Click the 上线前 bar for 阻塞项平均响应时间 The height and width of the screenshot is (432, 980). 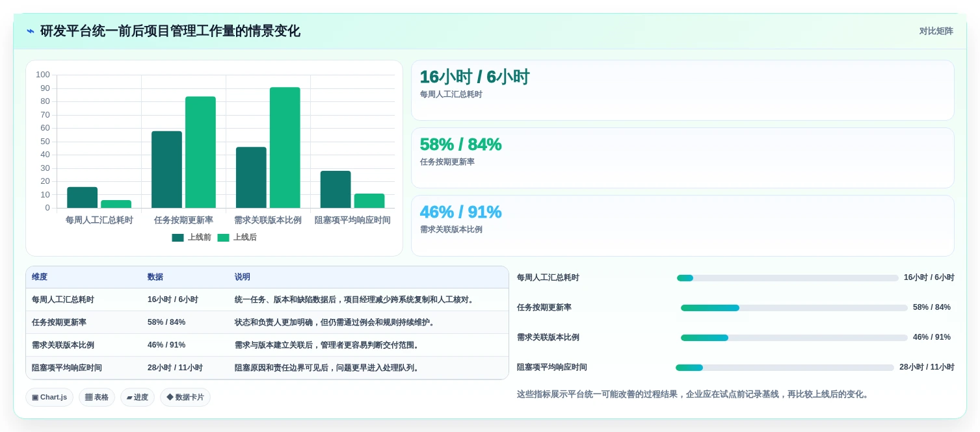[336, 190]
